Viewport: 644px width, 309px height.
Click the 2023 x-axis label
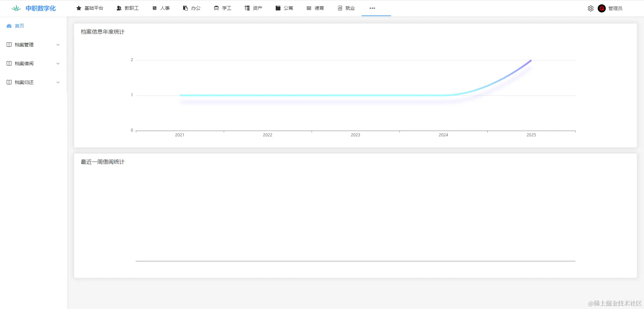[x=356, y=135]
